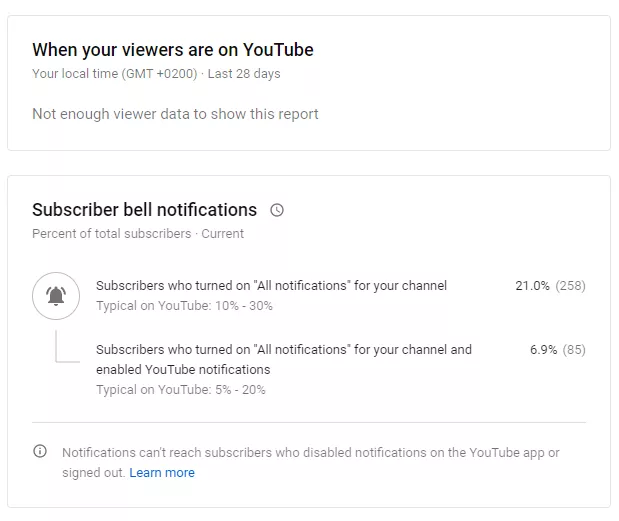This screenshot has height=521, width=619.
Task: Select the "When your viewers are on YouTube" heading
Action: click(x=172, y=50)
